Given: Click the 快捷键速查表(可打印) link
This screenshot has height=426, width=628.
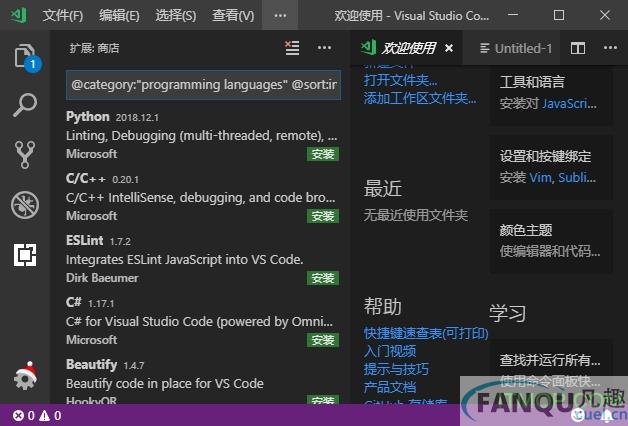Looking at the screenshot, I should point(426,333).
